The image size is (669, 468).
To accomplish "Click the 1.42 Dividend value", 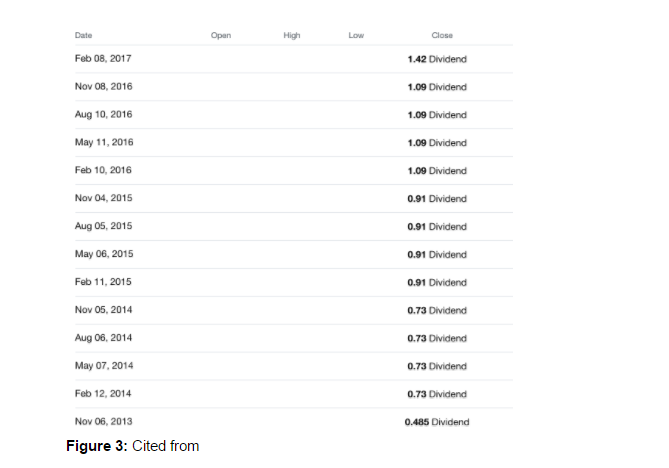I will pos(437,59).
